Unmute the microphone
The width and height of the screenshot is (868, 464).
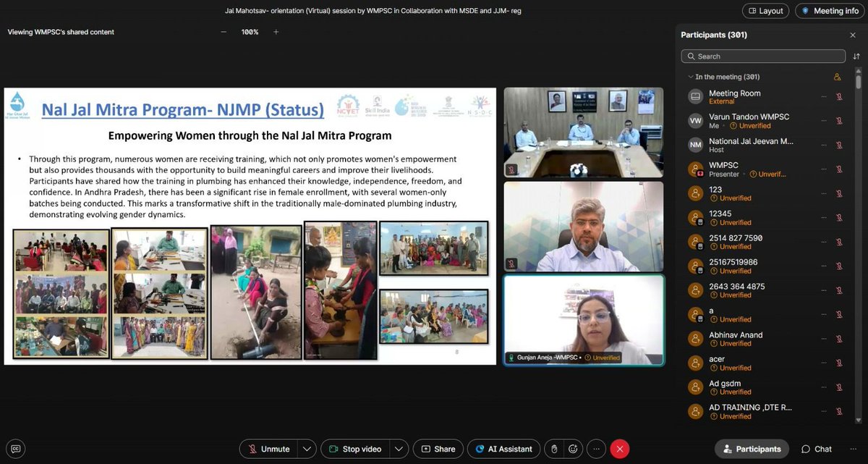[x=269, y=449]
